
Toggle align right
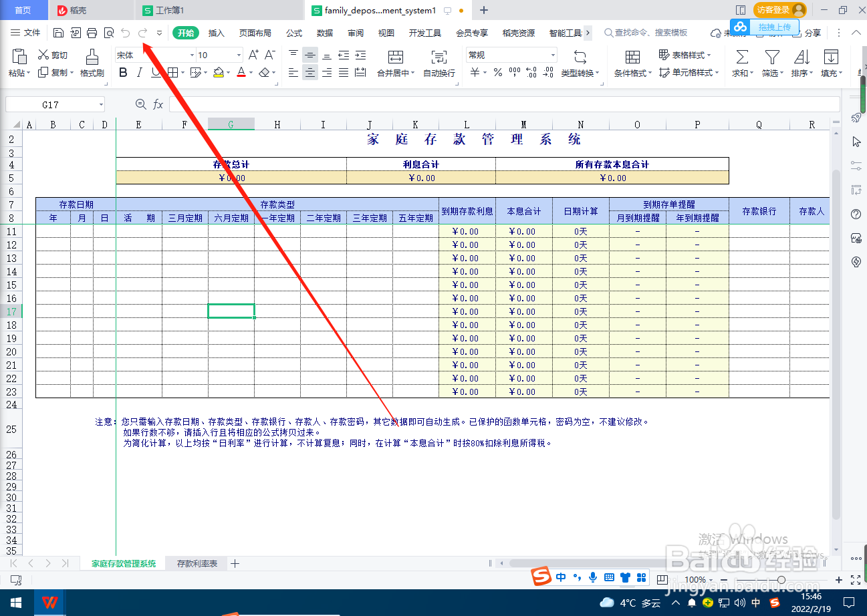[327, 73]
